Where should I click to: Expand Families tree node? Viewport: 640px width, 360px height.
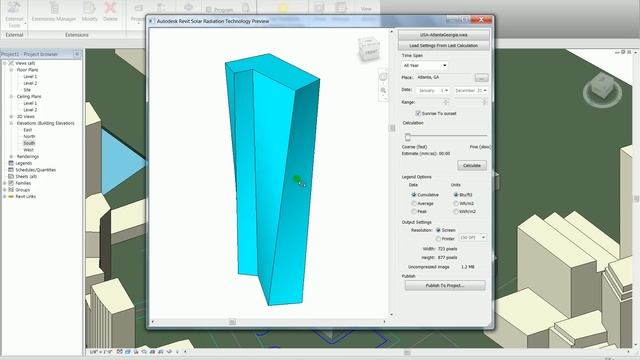pos(5,183)
